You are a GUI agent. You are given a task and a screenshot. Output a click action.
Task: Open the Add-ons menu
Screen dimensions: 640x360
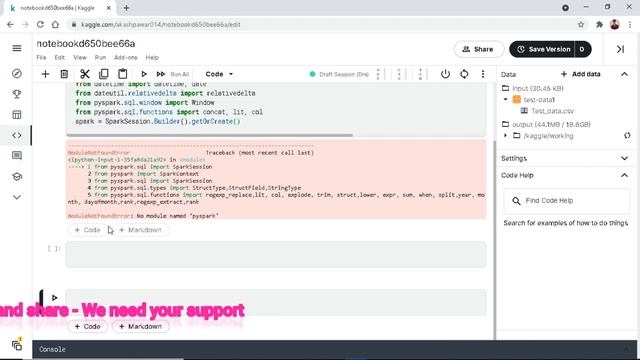tap(126, 58)
